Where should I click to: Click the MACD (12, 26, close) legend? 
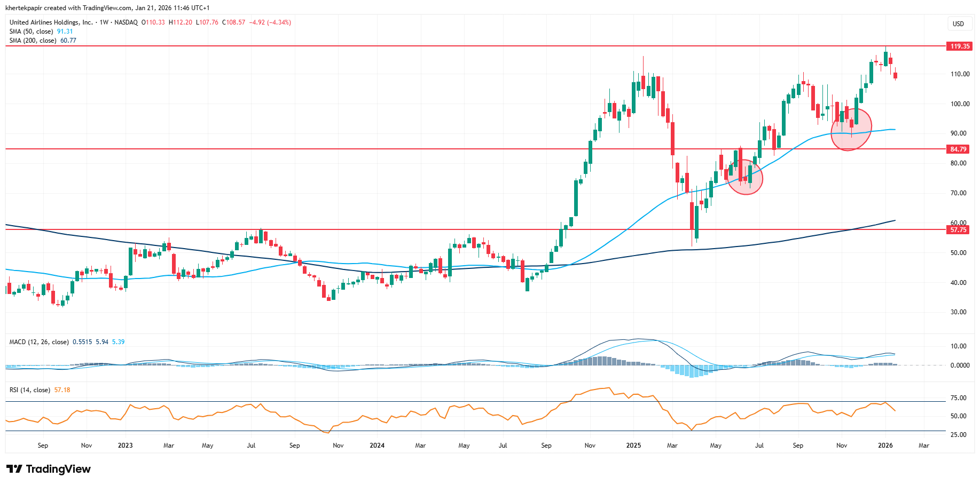coord(39,342)
